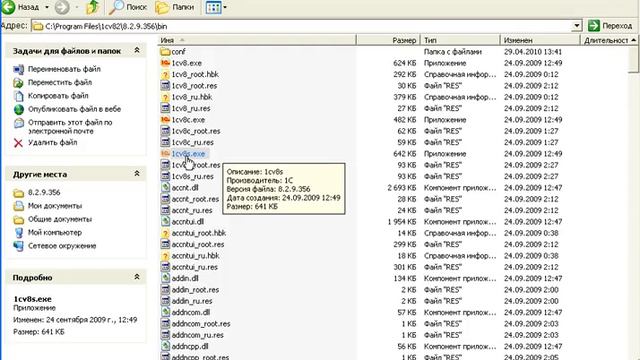Open 'Мой компьютер' link
This screenshot has width=640, height=360.
[x=55, y=232]
